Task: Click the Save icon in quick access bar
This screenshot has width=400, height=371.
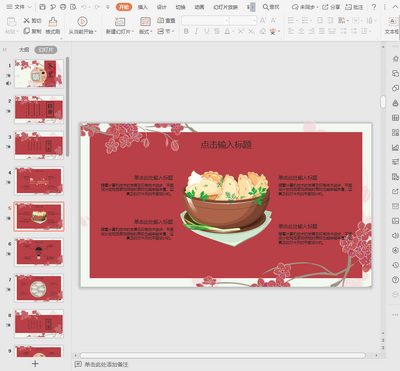Action: coord(42,7)
